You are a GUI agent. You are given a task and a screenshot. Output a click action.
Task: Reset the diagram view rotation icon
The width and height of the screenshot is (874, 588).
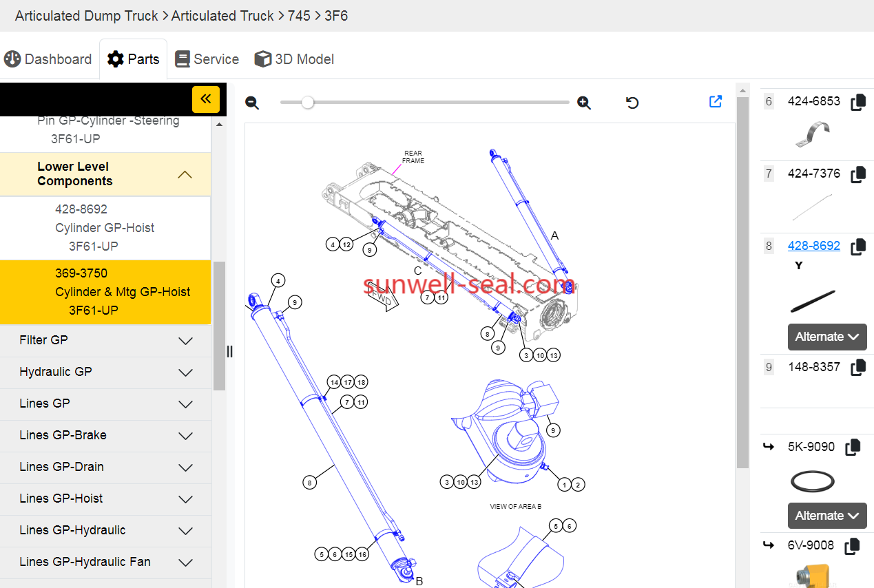click(632, 103)
